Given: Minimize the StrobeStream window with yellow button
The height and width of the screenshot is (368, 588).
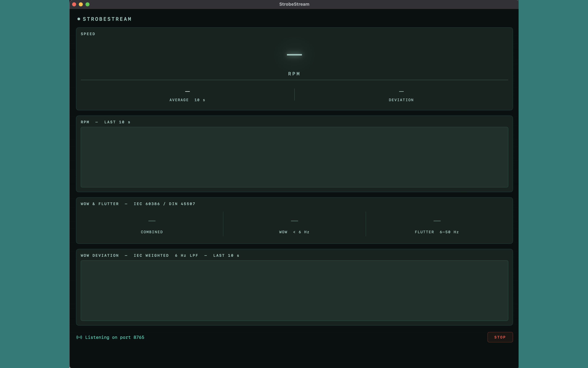Looking at the screenshot, I should click(x=81, y=4).
